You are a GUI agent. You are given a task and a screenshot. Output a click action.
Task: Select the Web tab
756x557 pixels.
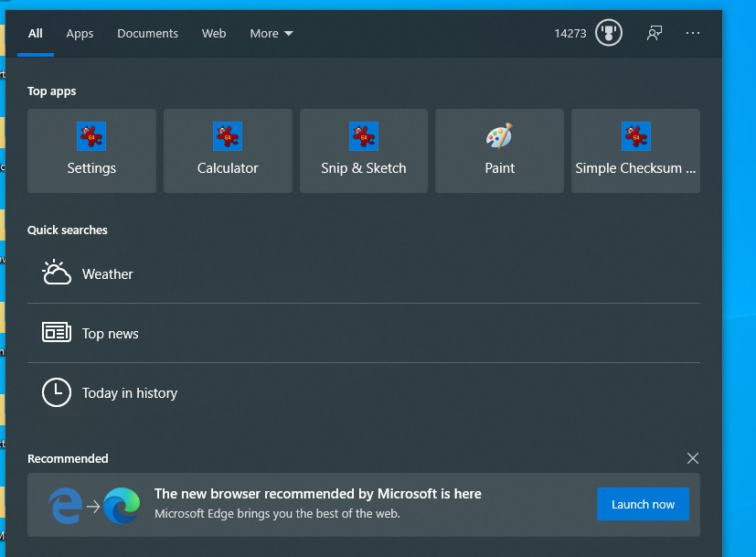click(x=214, y=33)
